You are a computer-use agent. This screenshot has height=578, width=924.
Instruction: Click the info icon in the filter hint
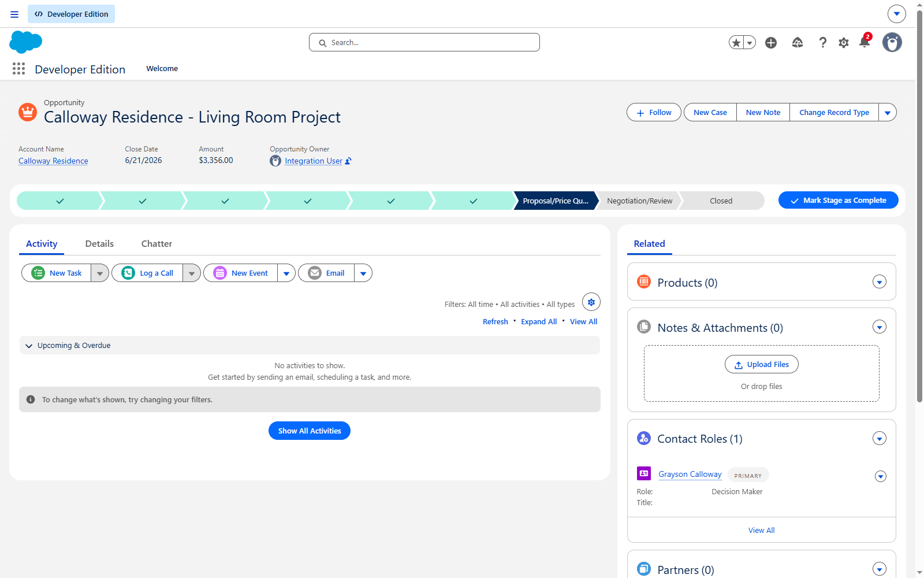coord(31,399)
